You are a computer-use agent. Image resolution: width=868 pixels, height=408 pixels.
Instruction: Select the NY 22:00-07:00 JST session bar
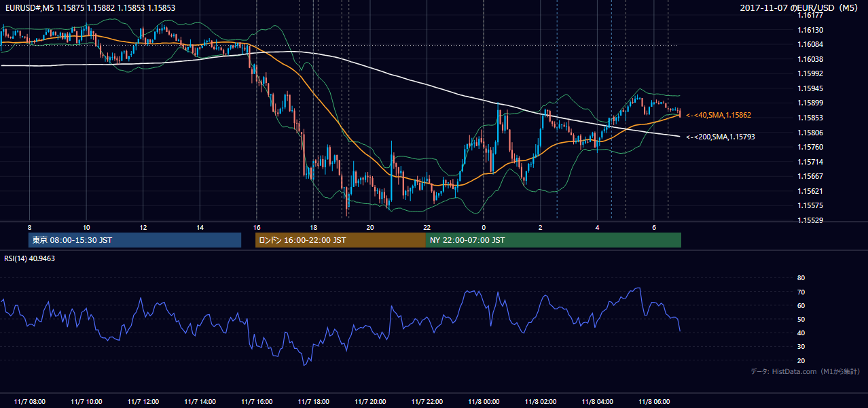[554, 240]
